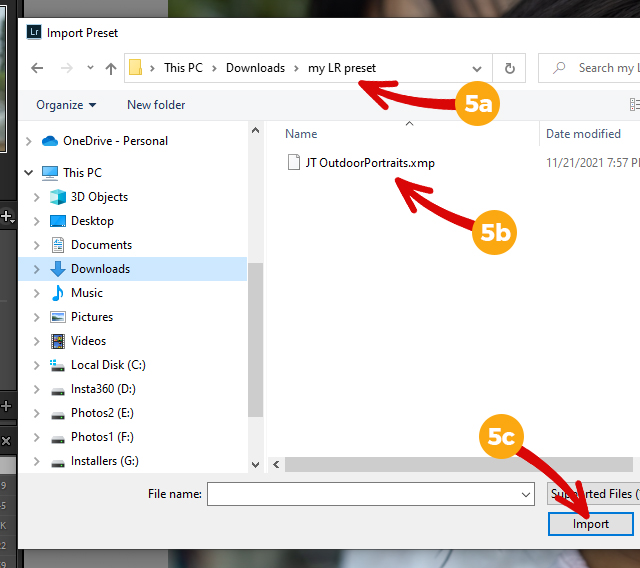The image size is (640, 568).
Task: Click the search box for my LR preset
Action: click(x=590, y=68)
